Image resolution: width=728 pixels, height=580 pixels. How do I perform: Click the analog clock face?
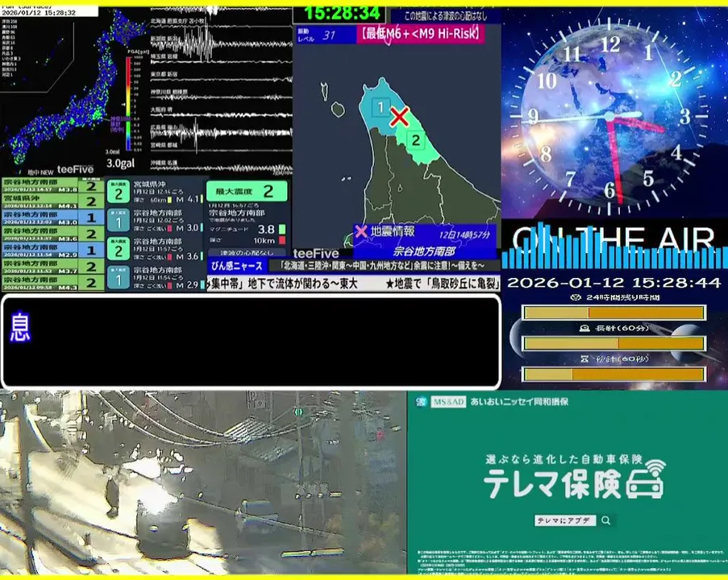[x=610, y=117]
